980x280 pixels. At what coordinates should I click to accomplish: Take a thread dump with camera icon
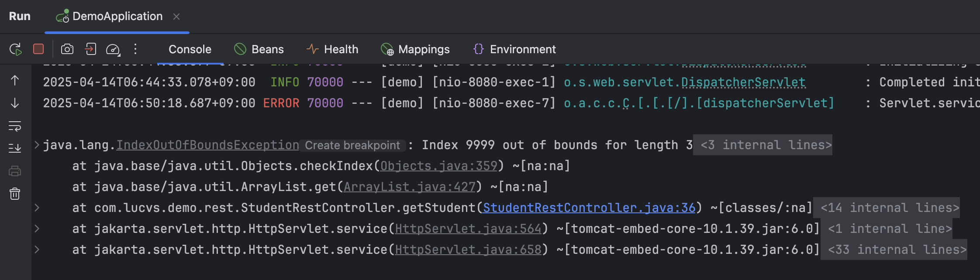tap(67, 49)
